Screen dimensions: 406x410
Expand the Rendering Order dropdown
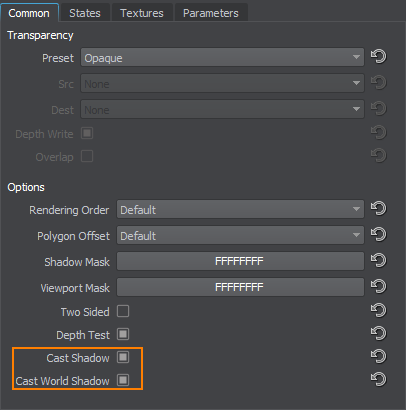[x=240, y=209]
